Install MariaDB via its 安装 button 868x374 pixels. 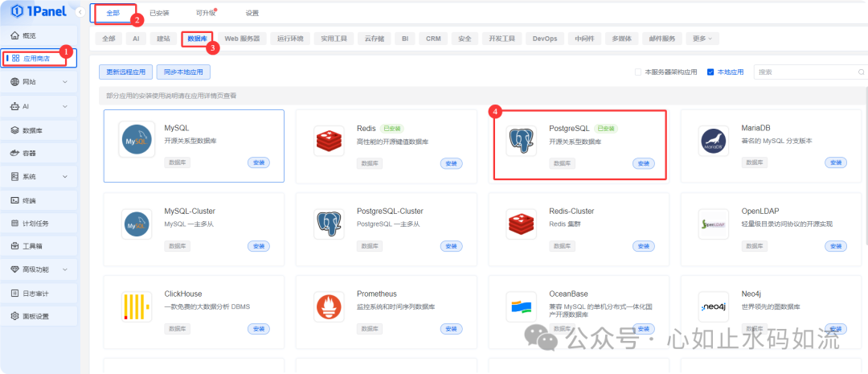(x=836, y=163)
